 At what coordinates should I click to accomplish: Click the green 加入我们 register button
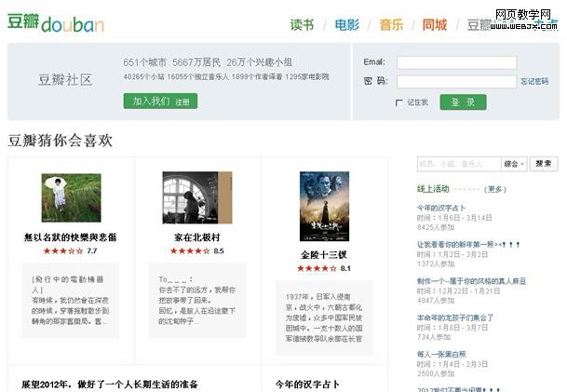(x=160, y=101)
